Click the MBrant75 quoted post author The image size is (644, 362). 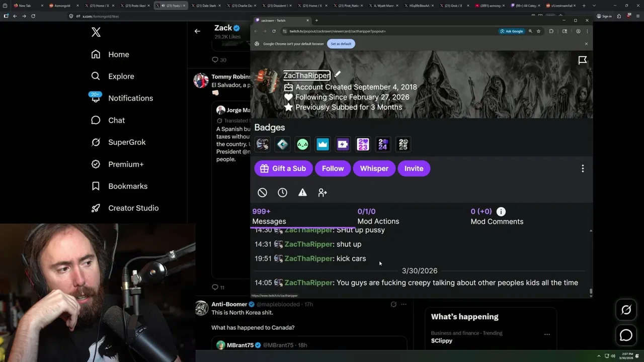pyautogui.click(x=240, y=345)
